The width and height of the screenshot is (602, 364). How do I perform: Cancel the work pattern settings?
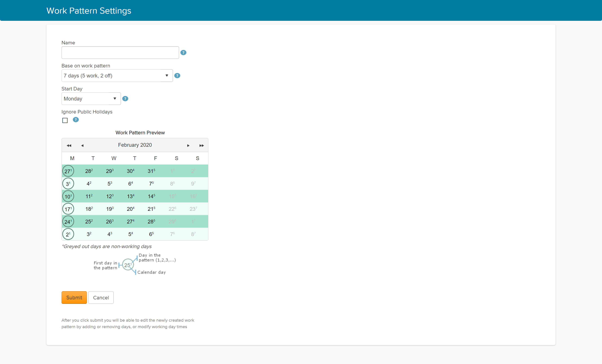pos(101,298)
